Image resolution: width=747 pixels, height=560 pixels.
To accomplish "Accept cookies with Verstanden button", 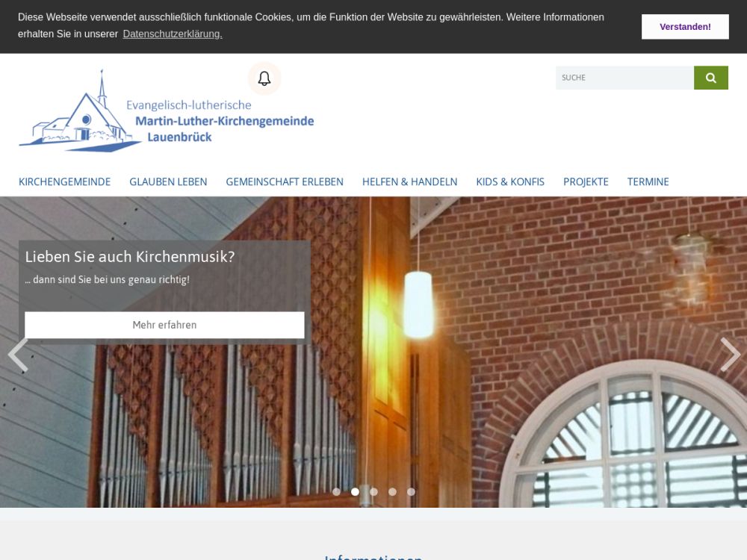I will click(x=684, y=27).
